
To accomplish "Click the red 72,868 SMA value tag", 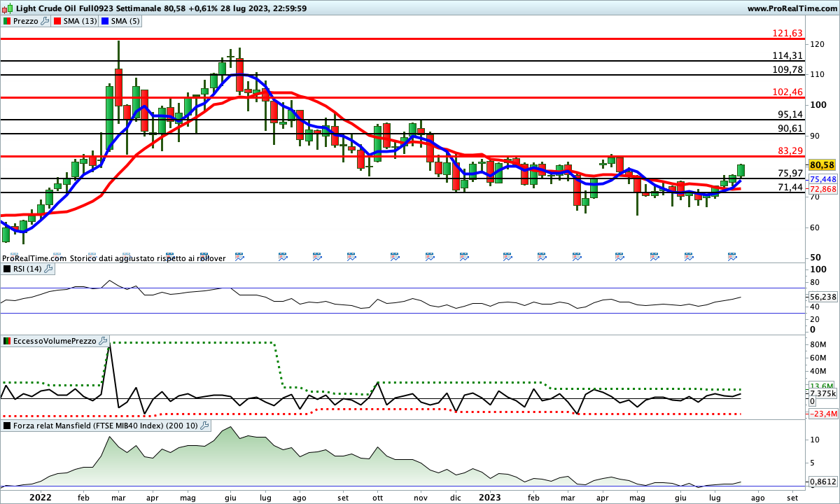I will (x=823, y=189).
